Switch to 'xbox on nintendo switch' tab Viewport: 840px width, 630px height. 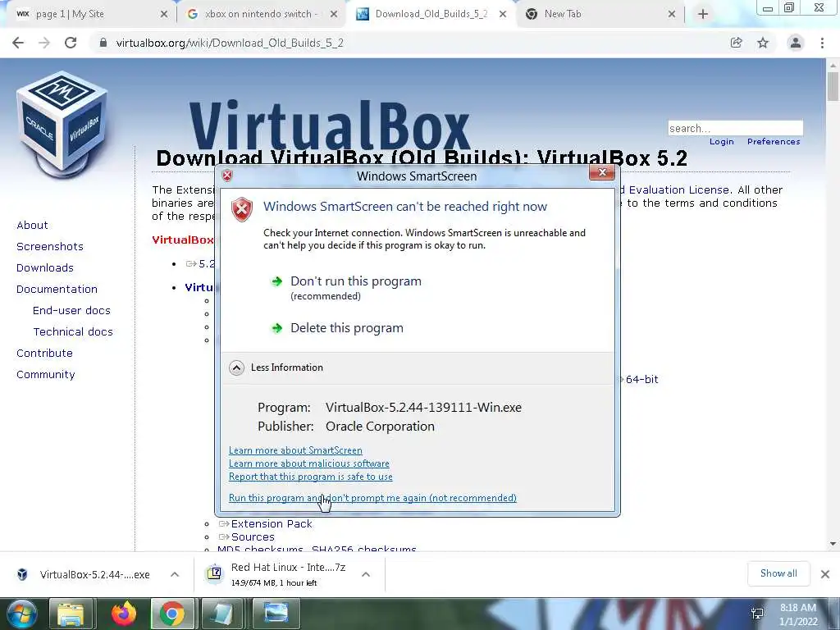[261, 15]
